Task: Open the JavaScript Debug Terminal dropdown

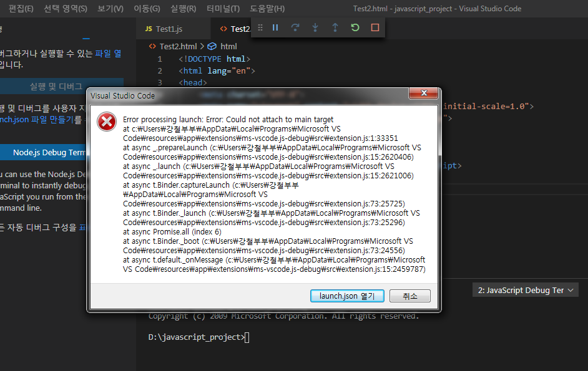Action: (x=526, y=290)
